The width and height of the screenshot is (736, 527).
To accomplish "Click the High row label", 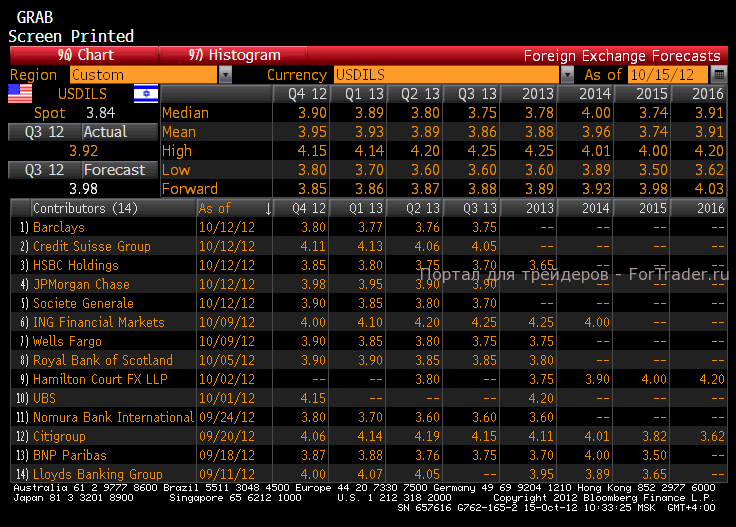I will click(x=177, y=151).
